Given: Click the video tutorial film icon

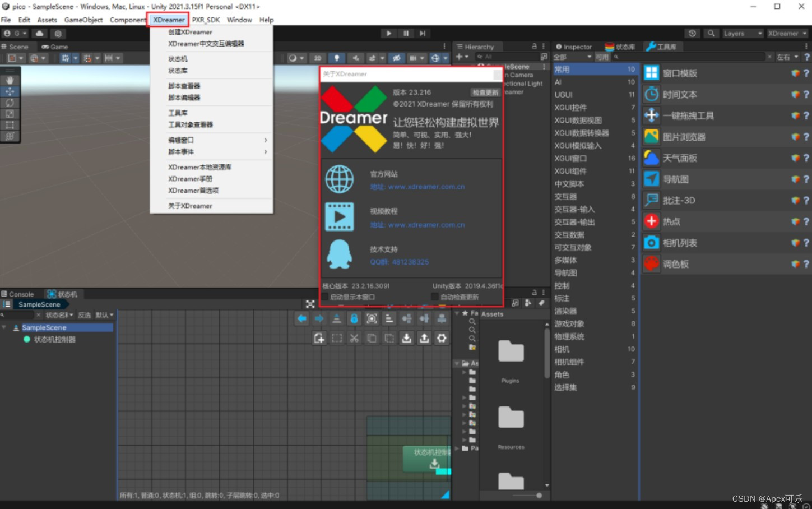Looking at the screenshot, I should click(340, 217).
